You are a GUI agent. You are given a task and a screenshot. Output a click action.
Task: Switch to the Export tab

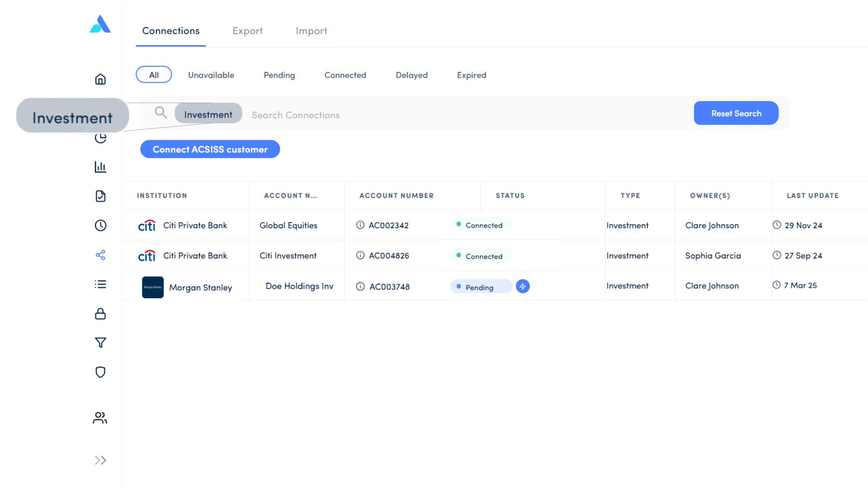tap(247, 31)
